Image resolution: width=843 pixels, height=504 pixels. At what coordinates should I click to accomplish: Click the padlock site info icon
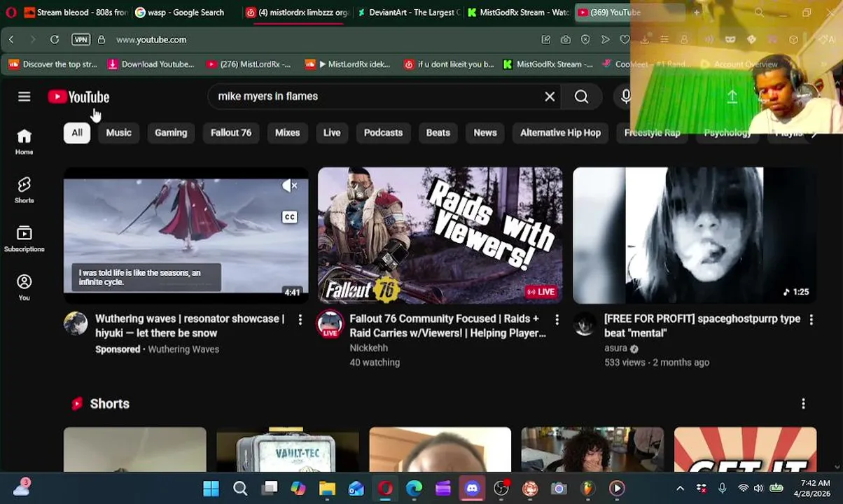tap(102, 40)
